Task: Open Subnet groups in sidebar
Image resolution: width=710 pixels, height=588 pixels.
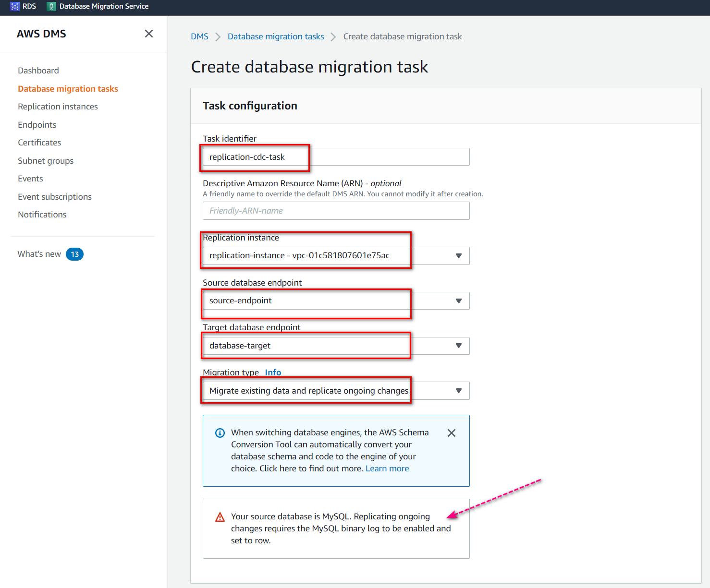Action: (x=46, y=161)
